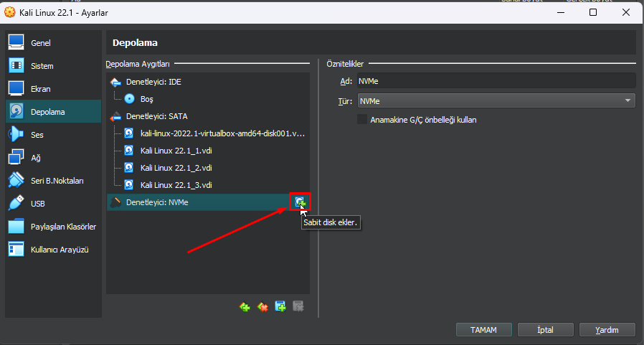The width and height of the screenshot is (644, 345).
Task: Select the SATA controller (Denetleyici: SATA)
Action: click(208, 116)
